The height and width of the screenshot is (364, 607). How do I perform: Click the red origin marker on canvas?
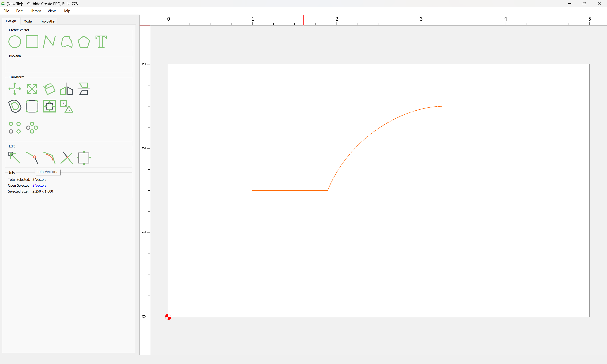tap(168, 317)
